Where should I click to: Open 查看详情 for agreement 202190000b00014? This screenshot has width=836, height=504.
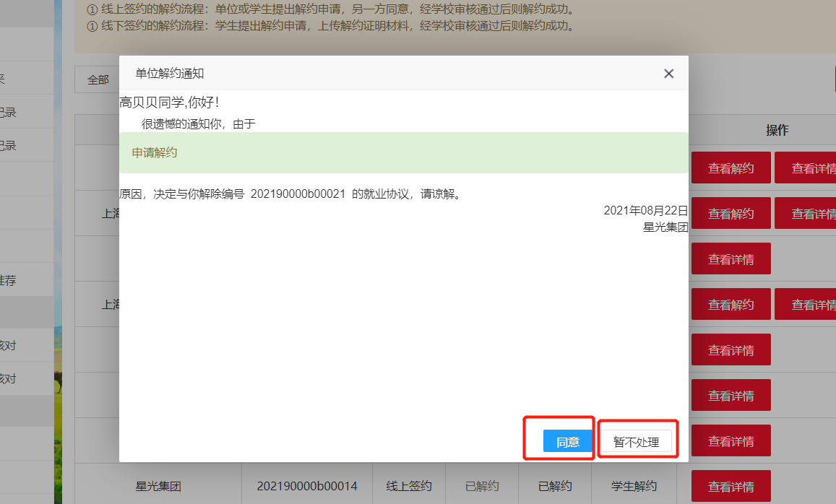pyautogui.click(x=731, y=487)
